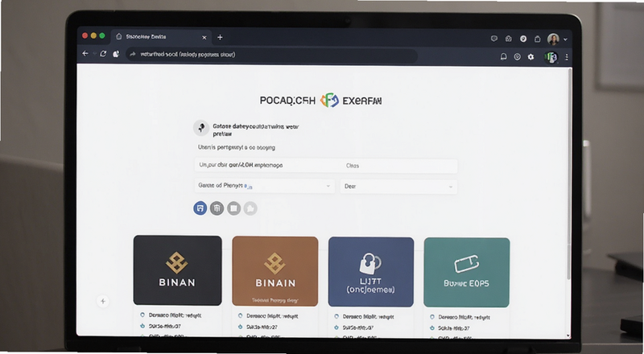Select the browser tab with the house icon
The height and width of the screenshot is (354, 644).
161,37
